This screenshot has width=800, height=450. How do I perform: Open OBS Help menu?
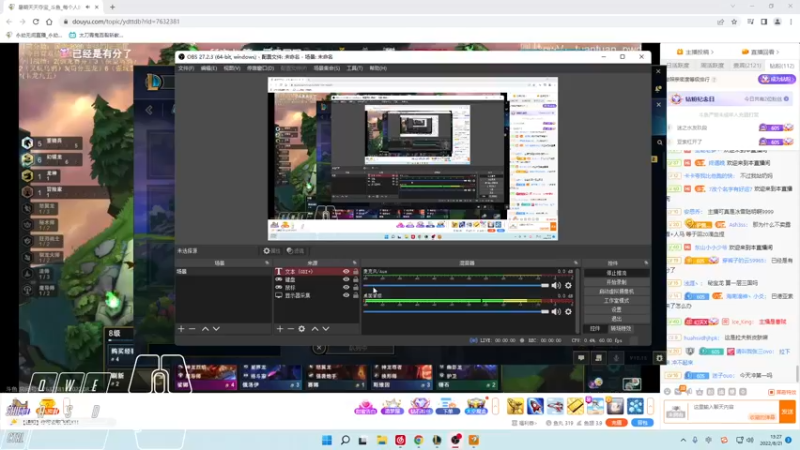click(378, 68)
